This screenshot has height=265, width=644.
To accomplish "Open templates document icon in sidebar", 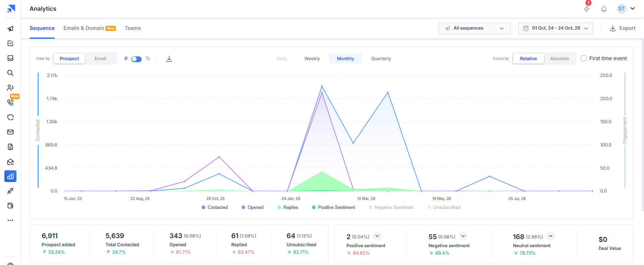I will pyautogui.click(x=10, y=147).
